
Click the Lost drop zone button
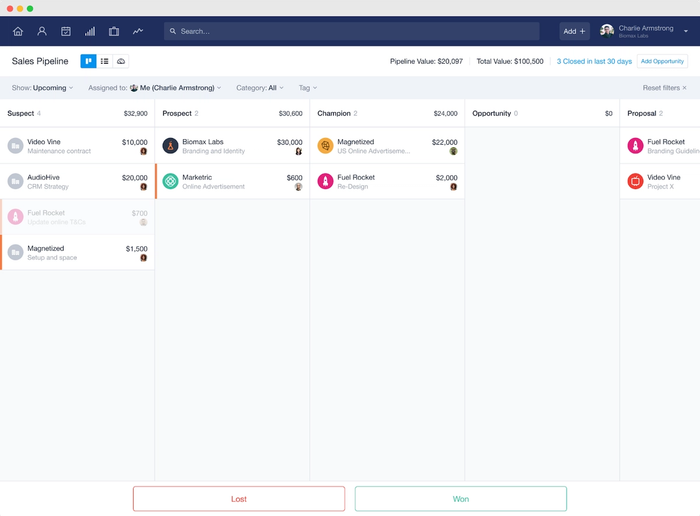[x=239, y=499]
